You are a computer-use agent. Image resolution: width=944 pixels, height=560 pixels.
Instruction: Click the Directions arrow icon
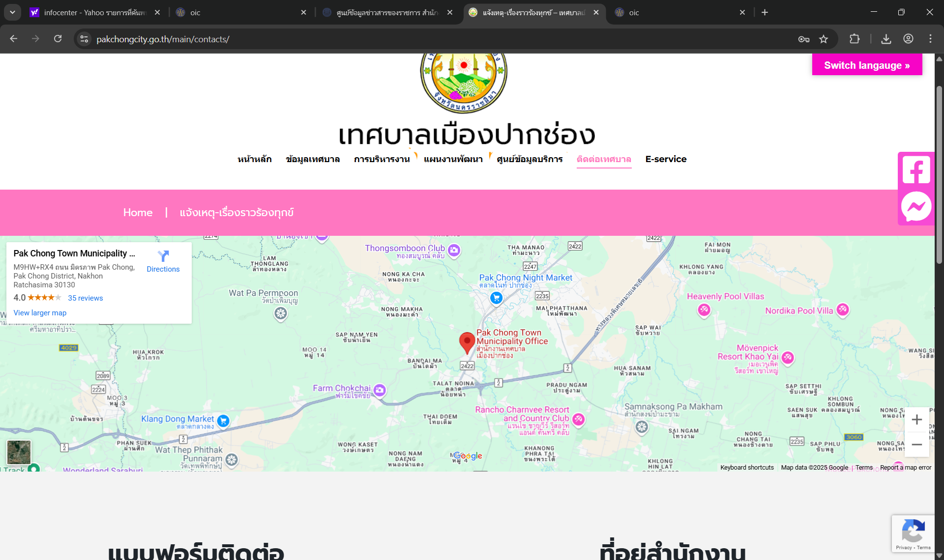(x=163, y=256)
